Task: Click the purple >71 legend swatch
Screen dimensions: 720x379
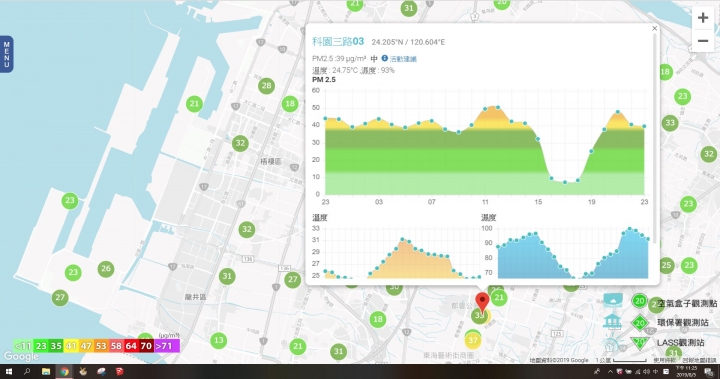Action: click(x=166, y=346)
